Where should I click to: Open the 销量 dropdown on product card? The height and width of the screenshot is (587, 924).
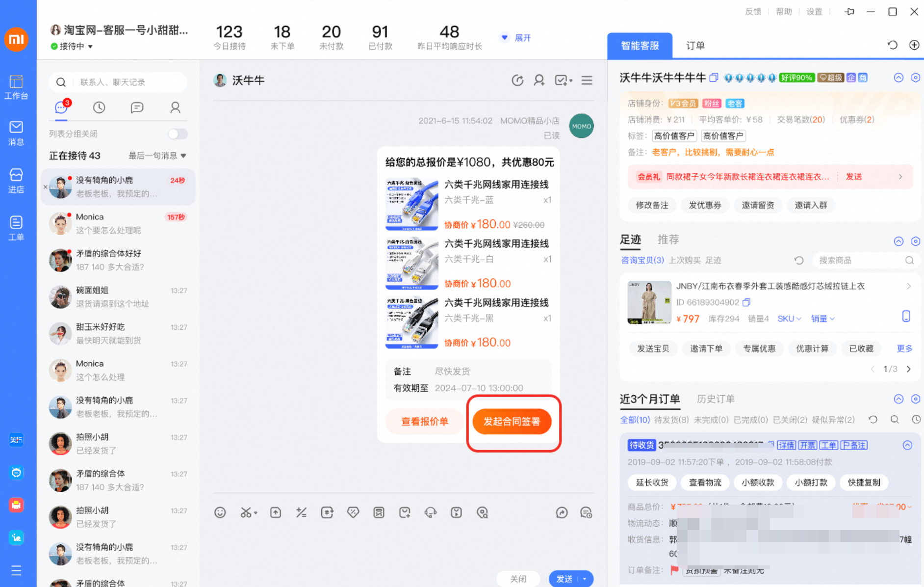(x=822, y=319)
